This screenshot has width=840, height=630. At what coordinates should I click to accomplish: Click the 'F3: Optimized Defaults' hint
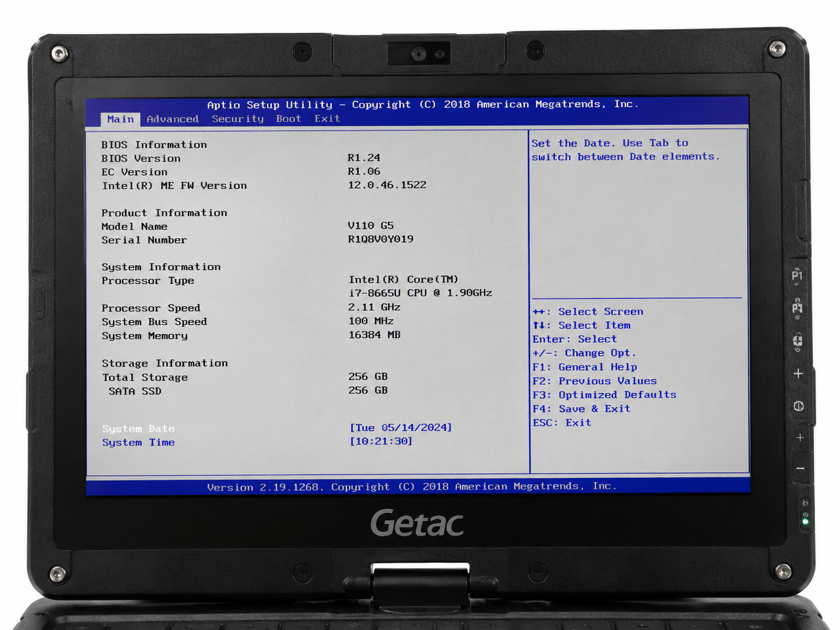coord(604,395)
